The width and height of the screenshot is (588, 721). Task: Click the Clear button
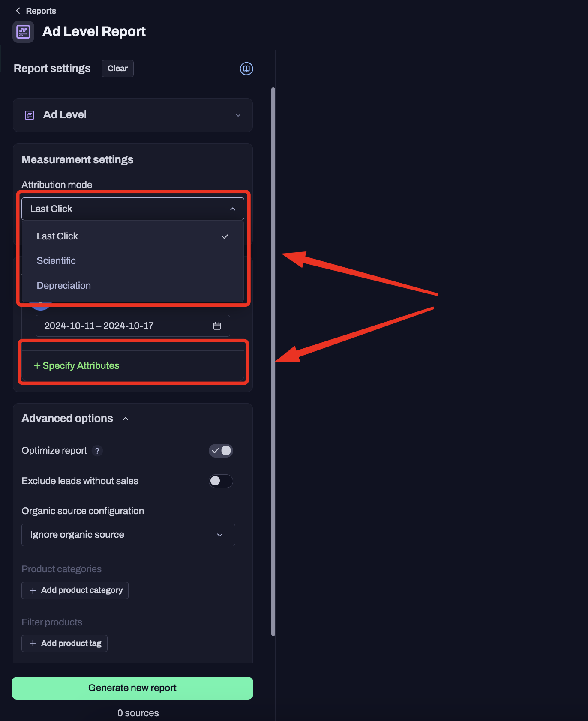(117, 68)
